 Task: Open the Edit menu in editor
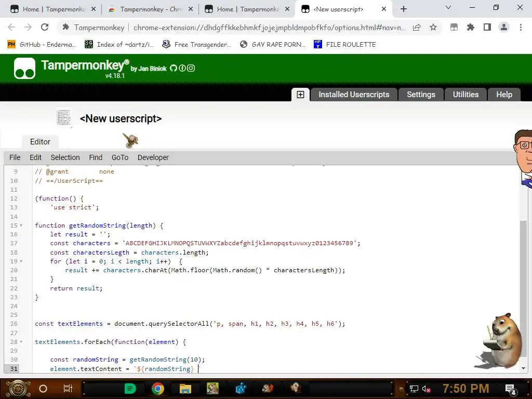pyautogui.click(x=35, y=157)
